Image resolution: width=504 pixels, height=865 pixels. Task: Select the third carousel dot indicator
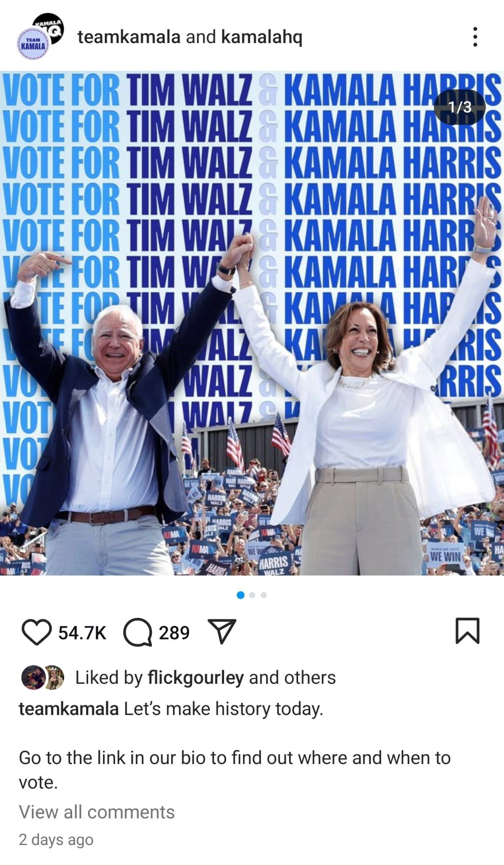[263, 595]
